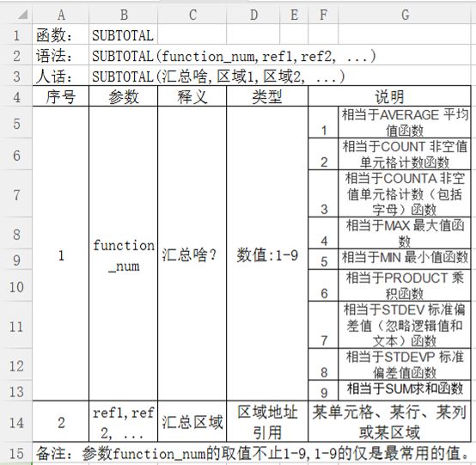
Task: Select column A header
Action: [61, 15]
